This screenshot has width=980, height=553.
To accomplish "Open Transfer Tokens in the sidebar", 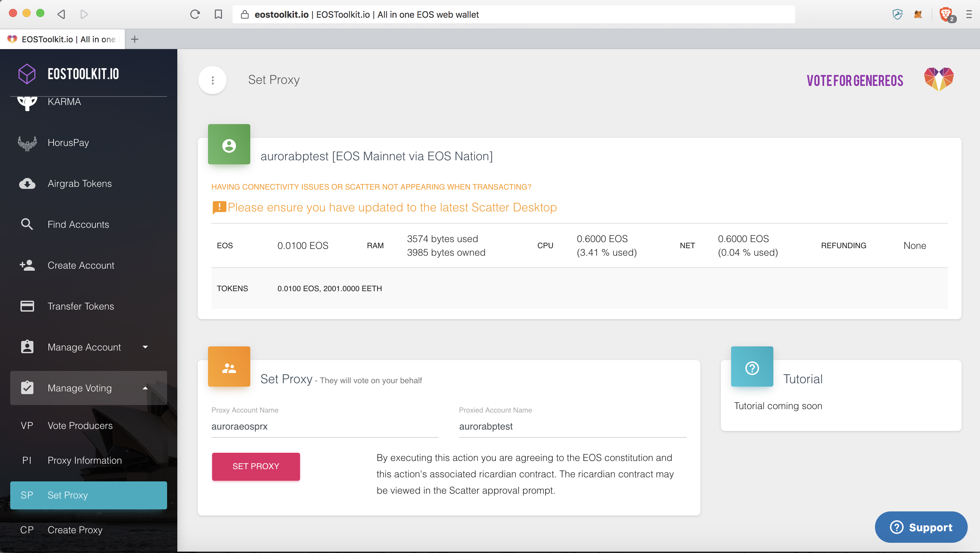I will click(81, 306).
